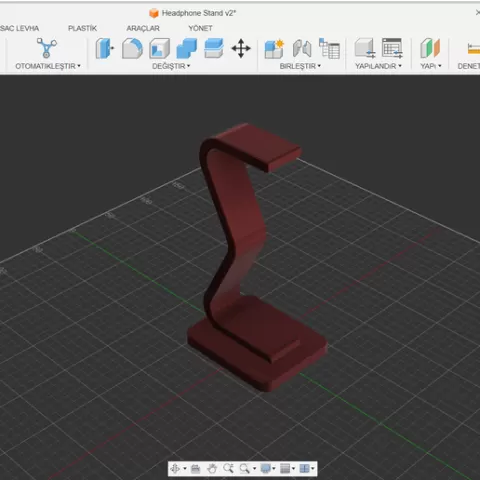The height and width of the screenshot is (480, 480).
Task: Select the Press Pull tool icon
Action: (104, 48)
